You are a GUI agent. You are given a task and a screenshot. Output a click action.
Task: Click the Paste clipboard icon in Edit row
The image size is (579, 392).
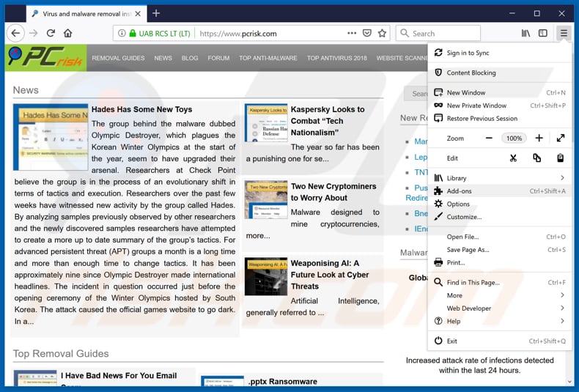[561, 158]
